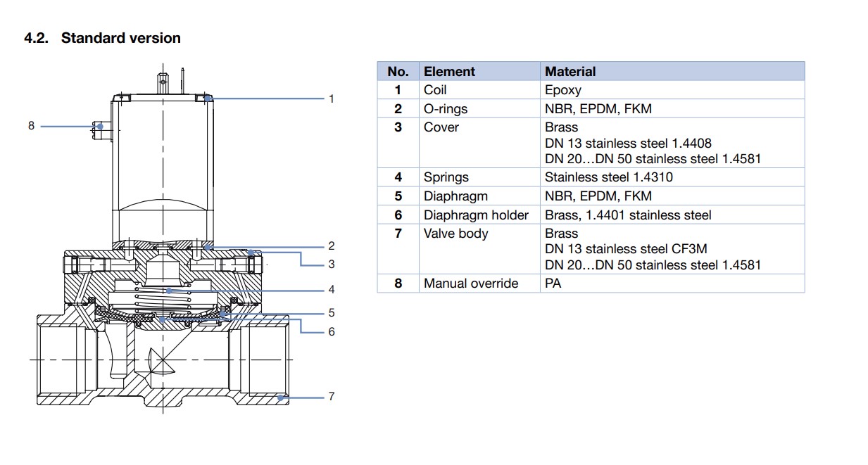Select number 5 in the table's No. column

tap(398, 196)
